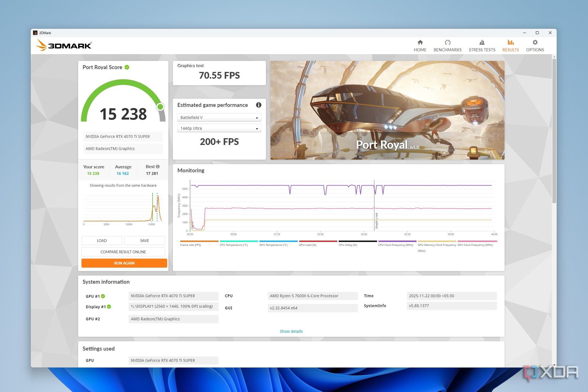The image size is (588, 392).
Task: Click the vertical scrollbar thumb
Action: 554,130
